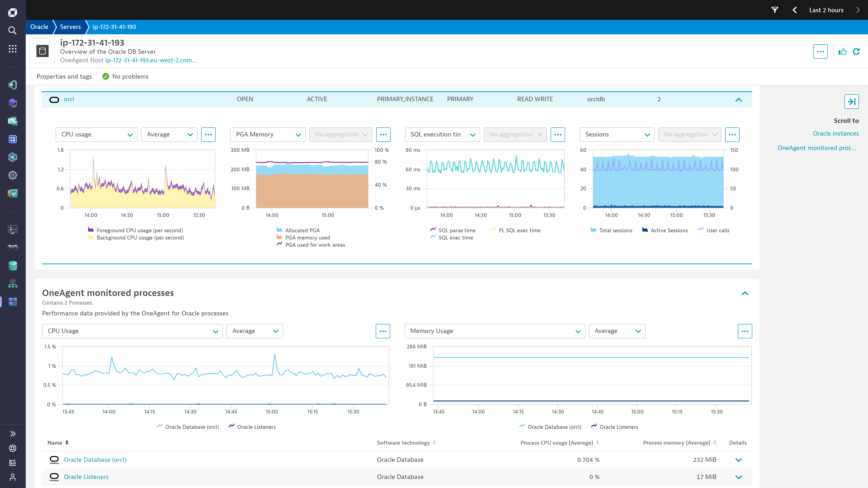Open the search icon in the sidebar

(x=12, y=31)
